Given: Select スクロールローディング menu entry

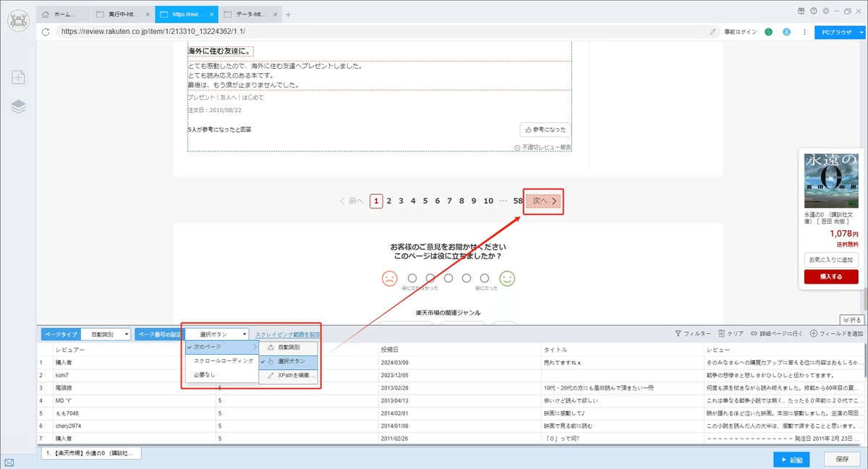Looking at the screenshot, I should (221, 360).
